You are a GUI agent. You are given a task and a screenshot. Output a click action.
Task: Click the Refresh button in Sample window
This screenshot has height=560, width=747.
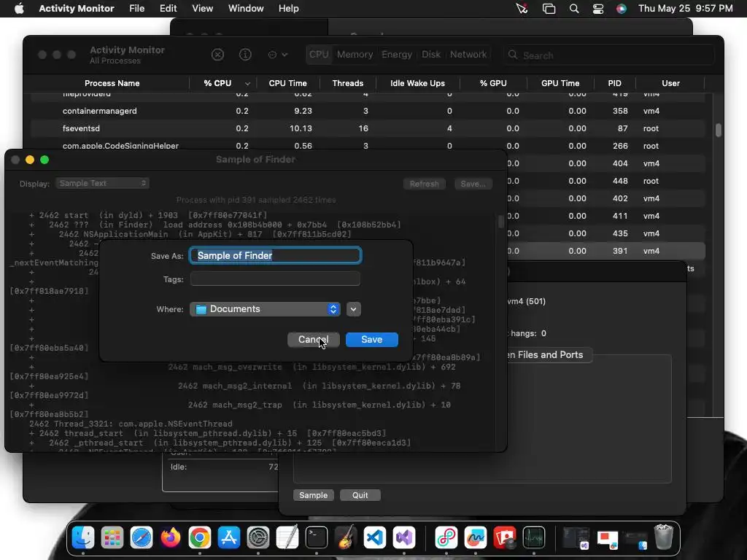point(424,184)
